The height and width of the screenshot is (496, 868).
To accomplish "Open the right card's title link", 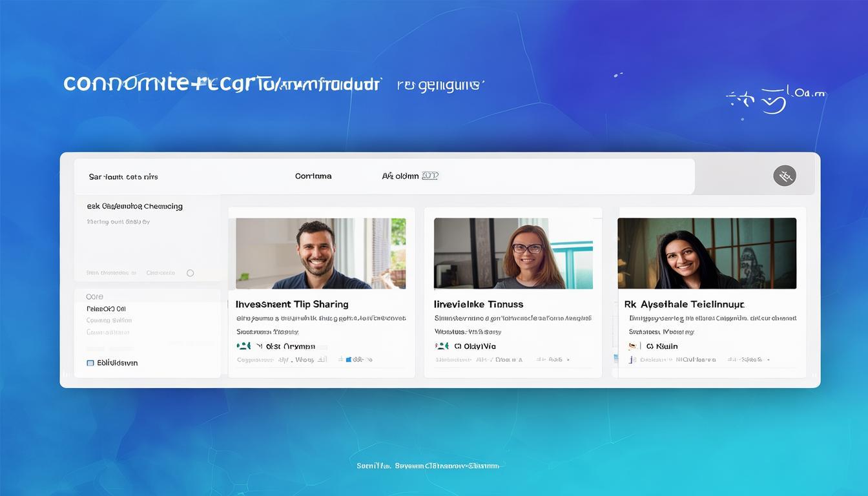I will coord(684,304).
